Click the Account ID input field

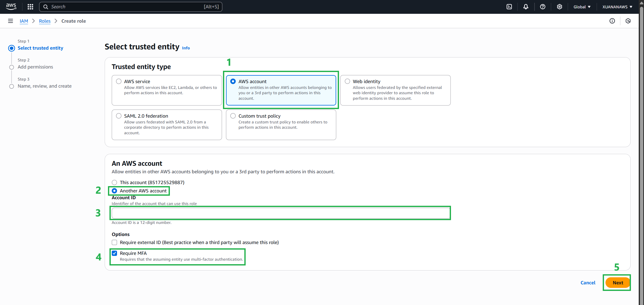[280, 213]
